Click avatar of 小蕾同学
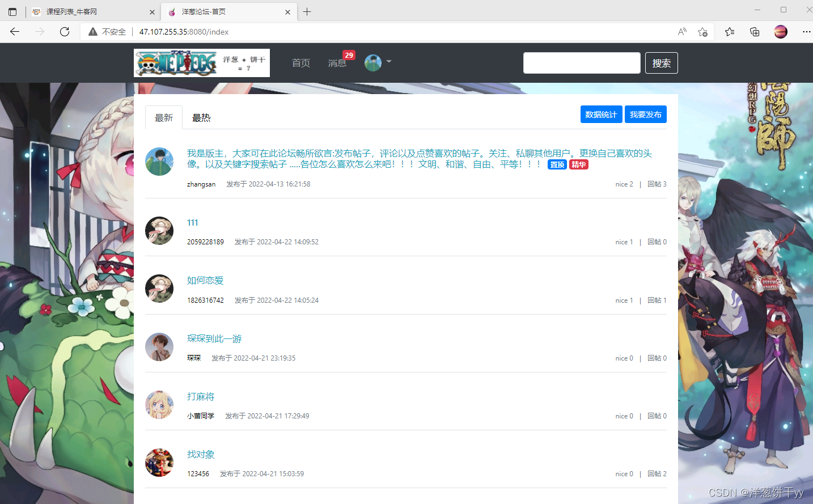Screen dimensions: 813x504 [159, 405]
